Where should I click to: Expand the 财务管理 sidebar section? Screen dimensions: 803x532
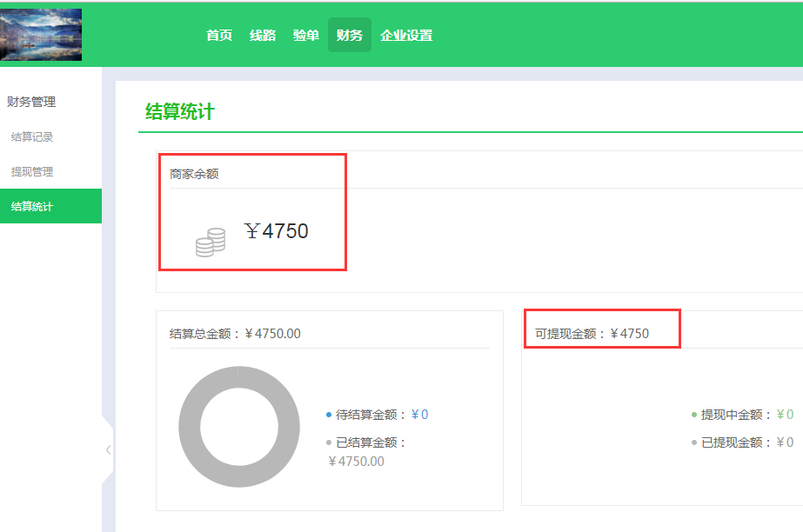(x=31, y=102)
